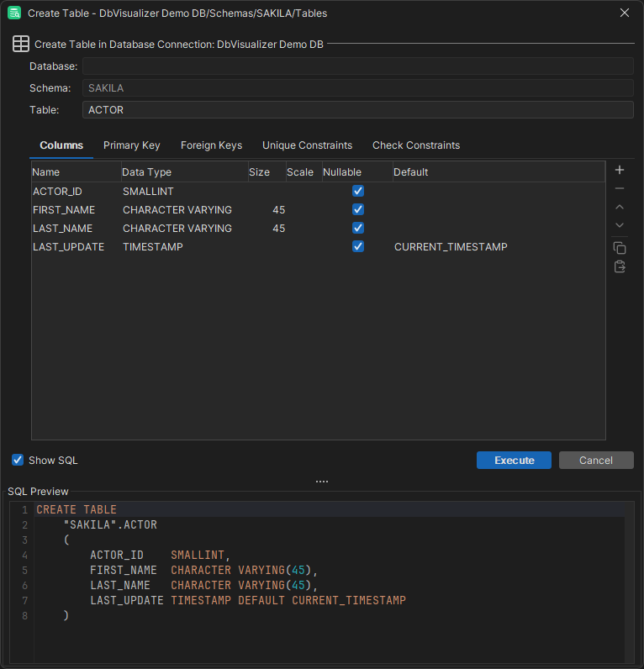The height and width of the screenshot is (669, 644).
Task: Uncheck Nullable for ACTOR_ID column
Action: tap(358, 192)
